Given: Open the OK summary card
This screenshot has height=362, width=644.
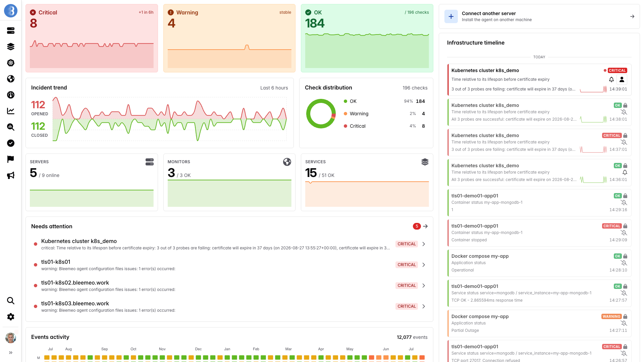Looking at the screenshot, I should [367, 38].
